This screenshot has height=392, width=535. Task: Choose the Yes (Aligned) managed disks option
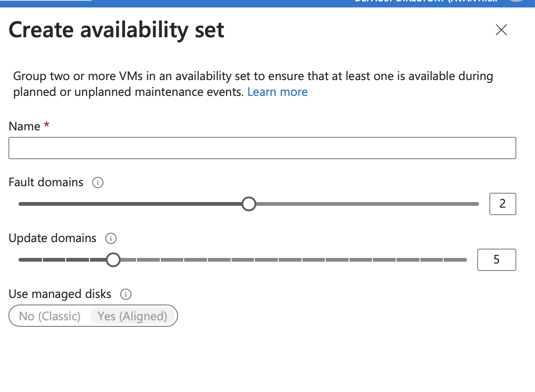pos(132,316)
